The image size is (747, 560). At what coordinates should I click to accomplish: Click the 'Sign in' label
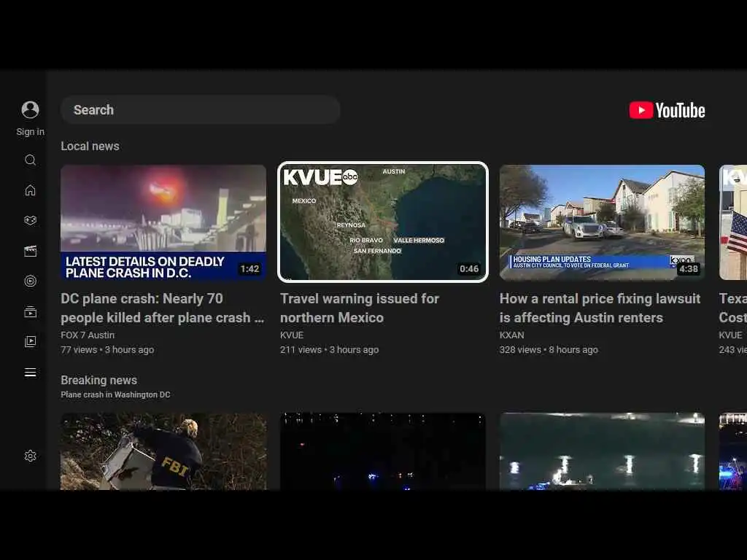30,132
